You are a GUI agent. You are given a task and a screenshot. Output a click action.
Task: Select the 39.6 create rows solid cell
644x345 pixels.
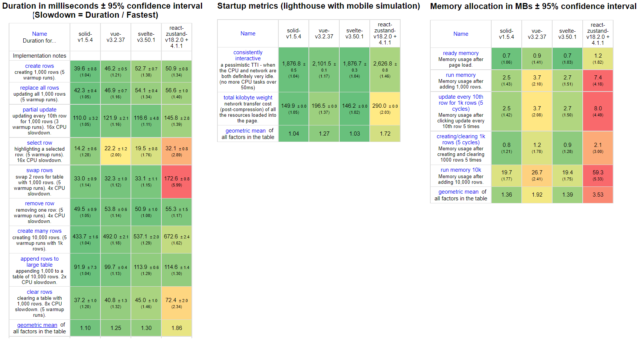tap(85, 72)
